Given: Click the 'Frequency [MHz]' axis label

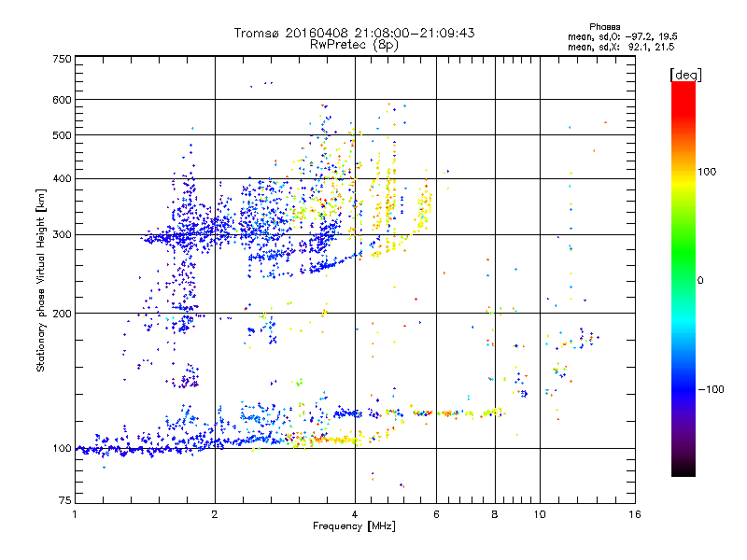Looking at the screenshot, I should [x=354, y=526].
